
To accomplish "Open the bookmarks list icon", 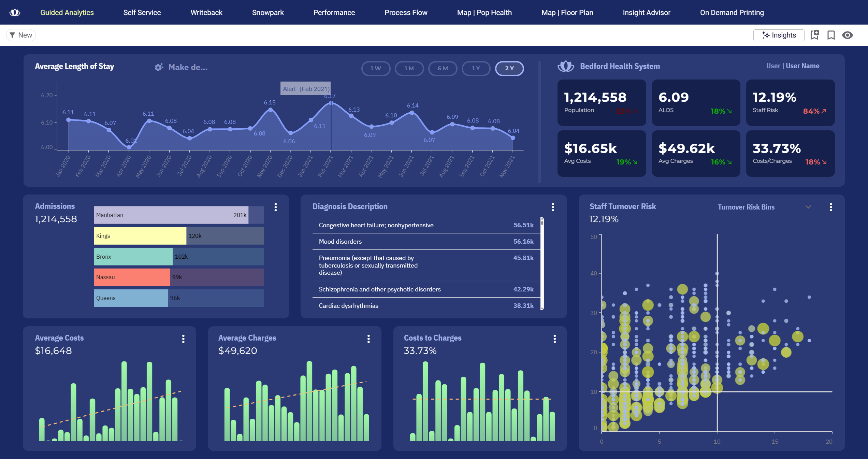I will pyautogui.click(x=831, y=35).
